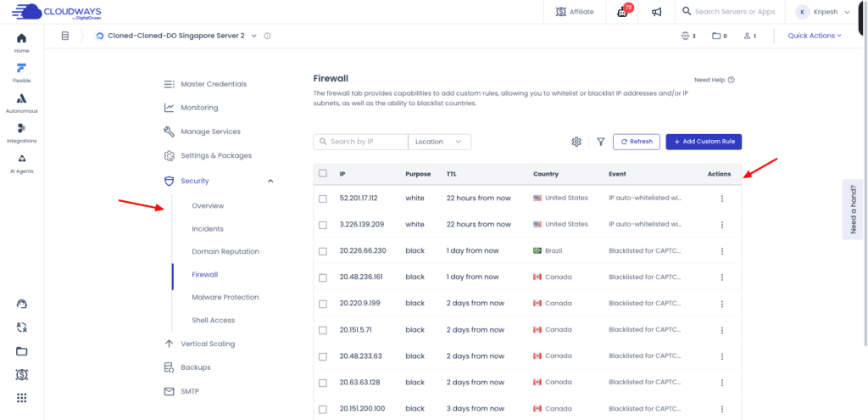Click the server list icon in breadcrumb

click(64, 36)
